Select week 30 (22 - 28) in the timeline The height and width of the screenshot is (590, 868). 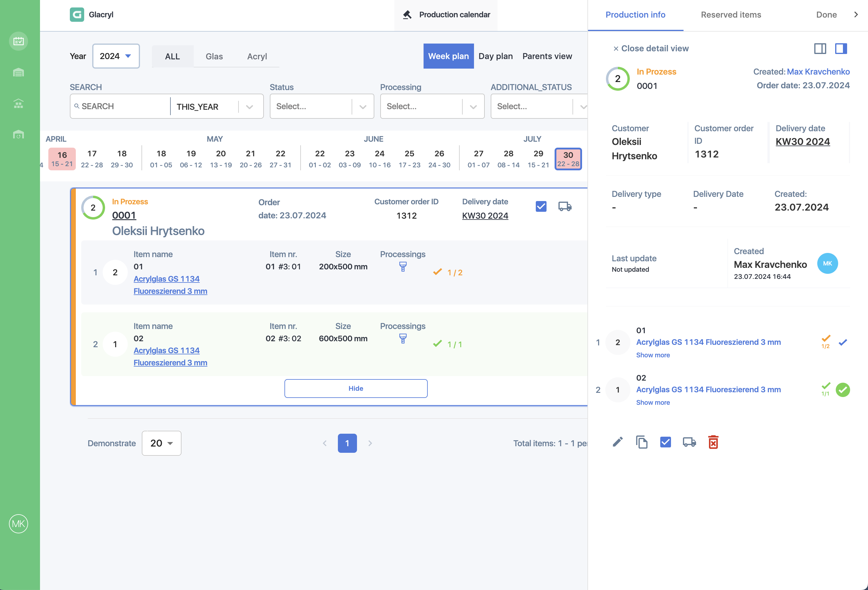pos(568,159)
